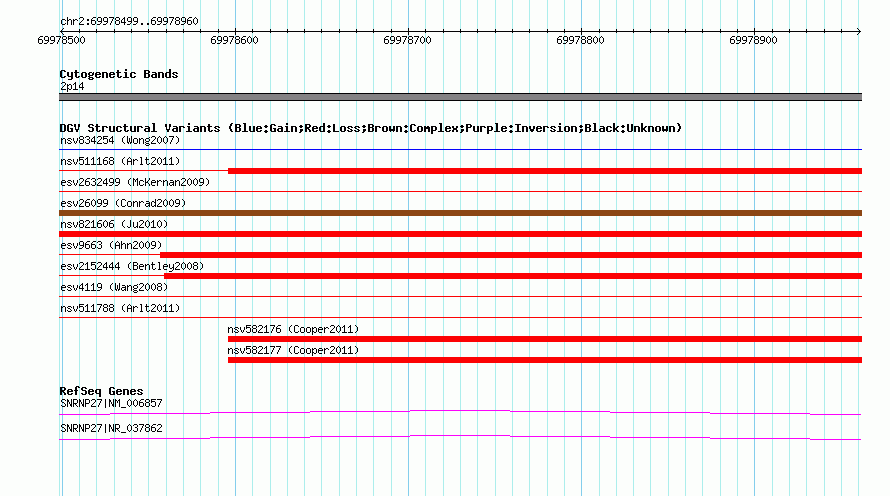Click variant label esv26099 (Conrad2009)
Image resolution: width=890 pixels, height=496 pixels.
click(x=123, y=203)
